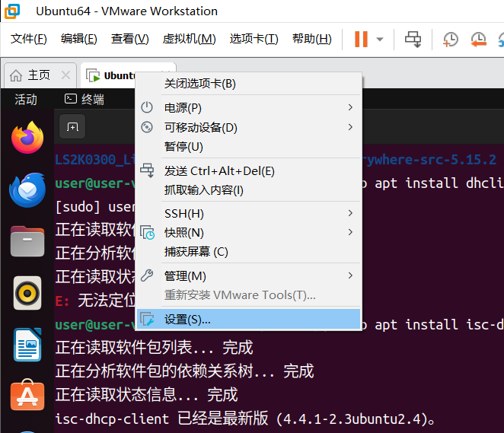
Task: Click the isc-dhcp-client version output line
Action: tap(246, 419)
